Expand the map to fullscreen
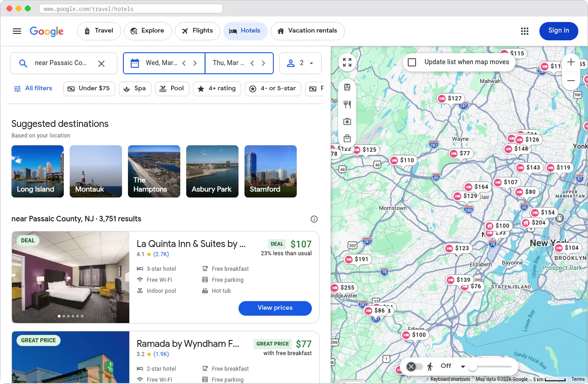588x384 pixels. (x=347, y=62)
